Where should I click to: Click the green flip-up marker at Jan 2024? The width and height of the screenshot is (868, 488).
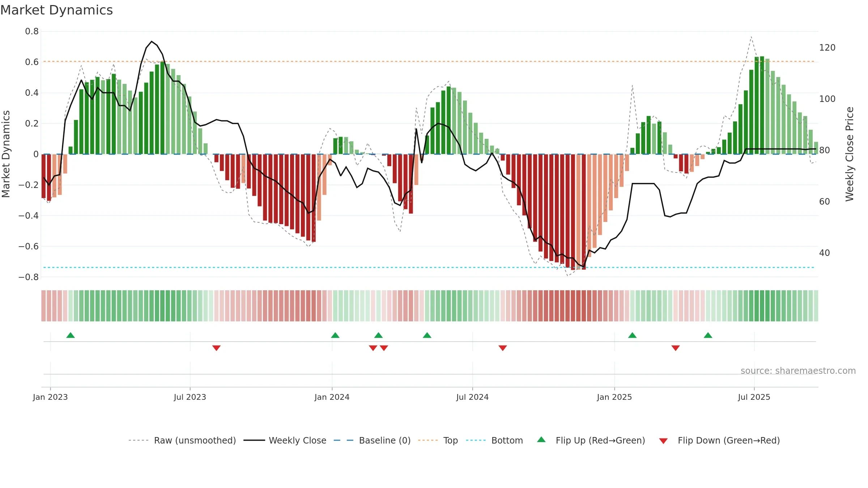335,335
